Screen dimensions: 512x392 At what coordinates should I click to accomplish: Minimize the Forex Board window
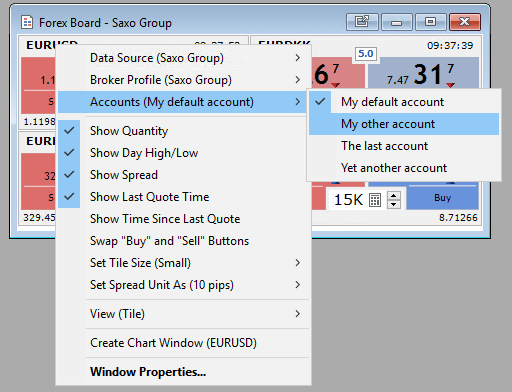tap(397, 22)
